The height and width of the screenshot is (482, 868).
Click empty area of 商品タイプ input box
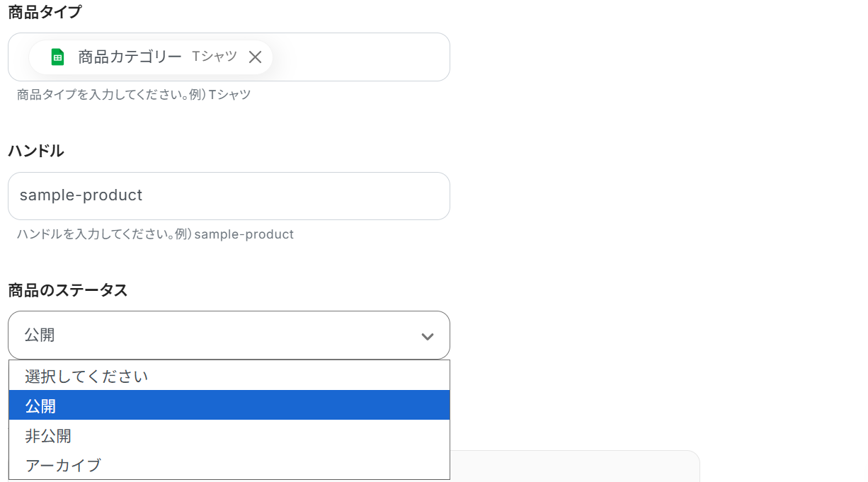361,57
